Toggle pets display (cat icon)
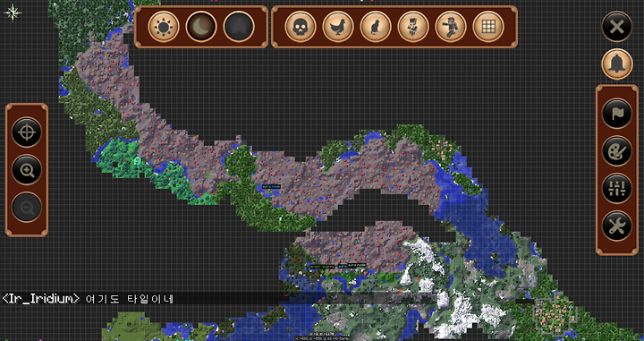 (376, 27)
